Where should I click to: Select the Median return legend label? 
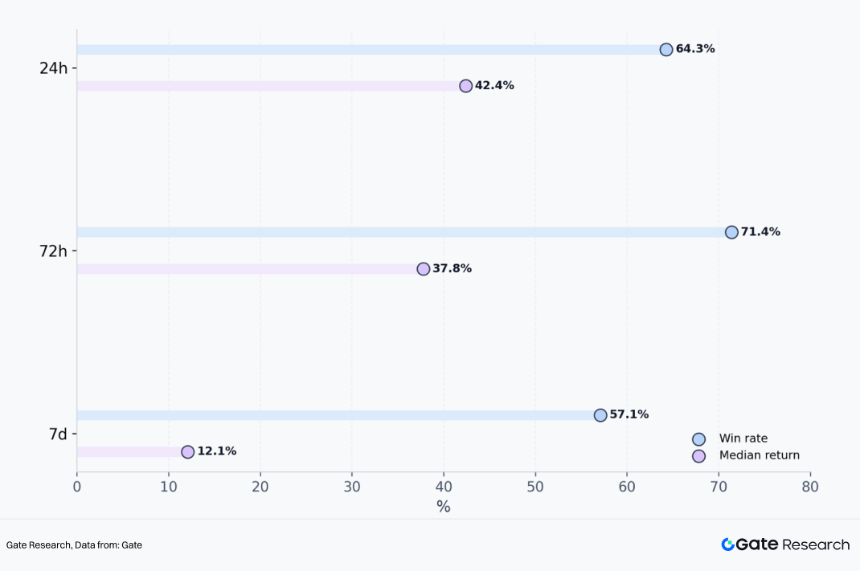click(x=759, y=456)
